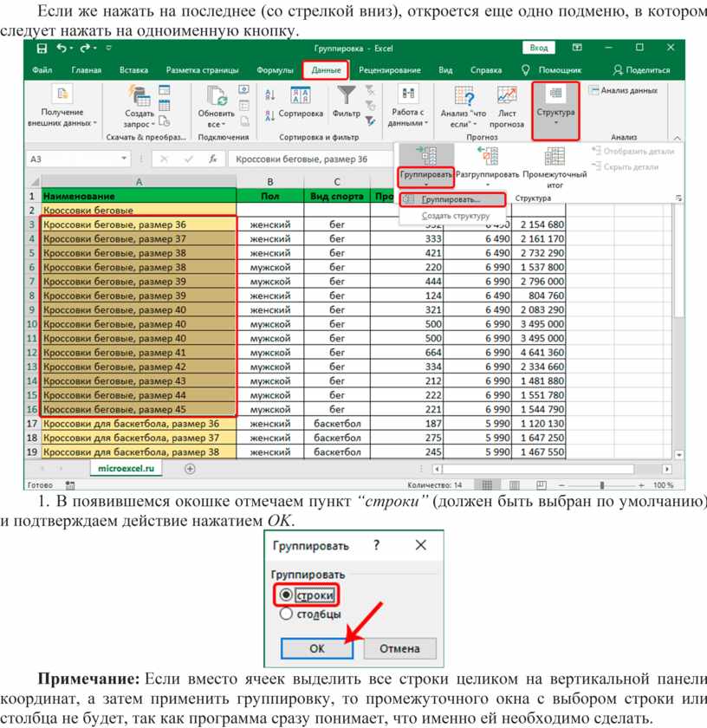The height and width of the screenshot is (728, 707).
Task: Switch to Page Break Preview view
Action: pos(542,485)
